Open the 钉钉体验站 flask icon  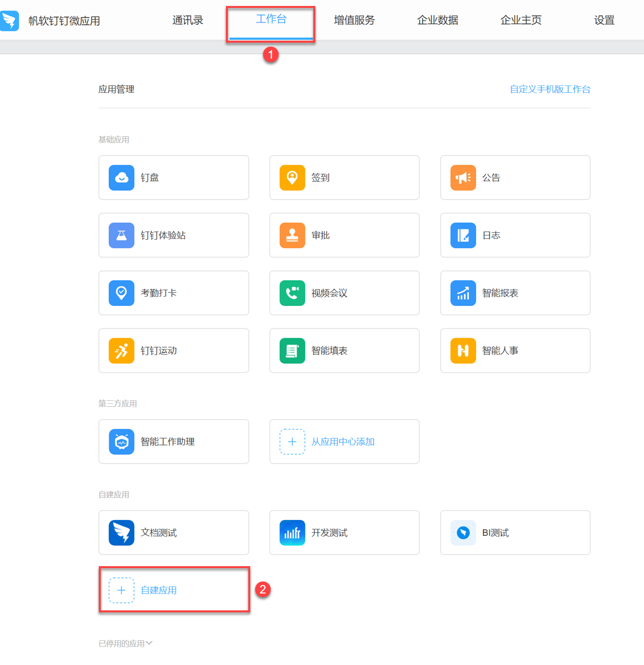(122, 235)
